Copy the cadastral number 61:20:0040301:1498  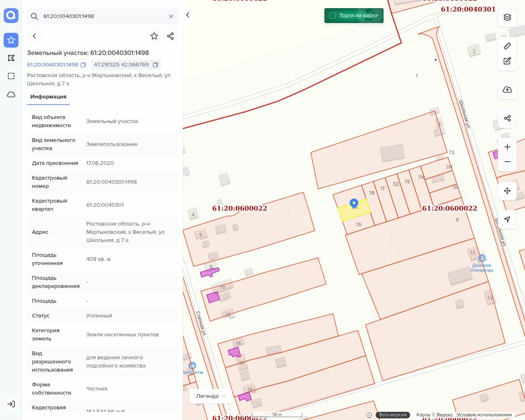click(83, 65)
